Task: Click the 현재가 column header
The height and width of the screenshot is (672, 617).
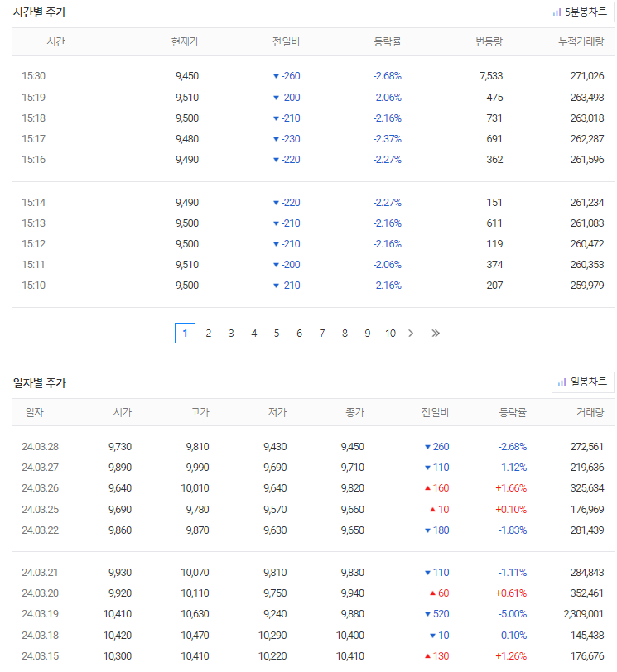Action: tap(185, 41)
